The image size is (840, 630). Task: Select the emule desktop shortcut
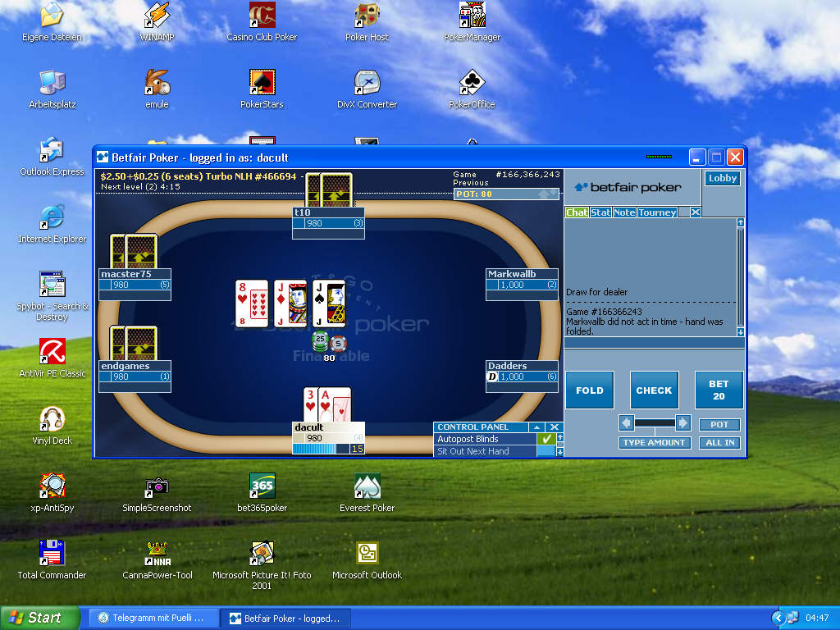tap(157, 82)
